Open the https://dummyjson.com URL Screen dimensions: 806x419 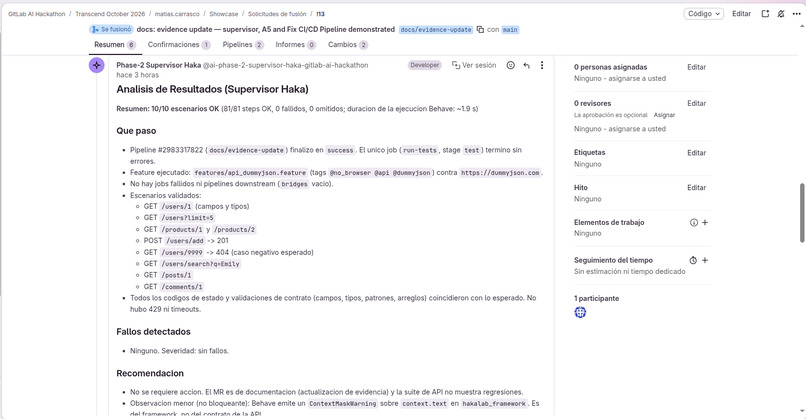[x=500, y=173]
